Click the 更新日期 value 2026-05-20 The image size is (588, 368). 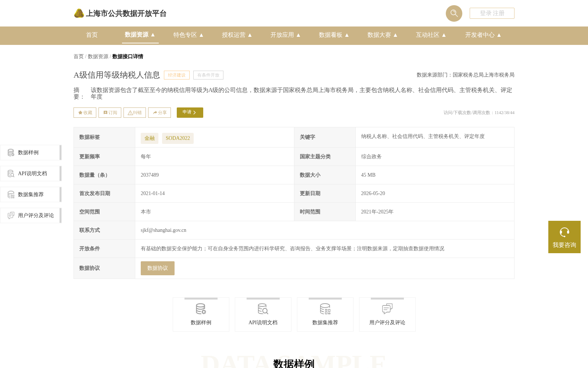(x=373, y=194)
